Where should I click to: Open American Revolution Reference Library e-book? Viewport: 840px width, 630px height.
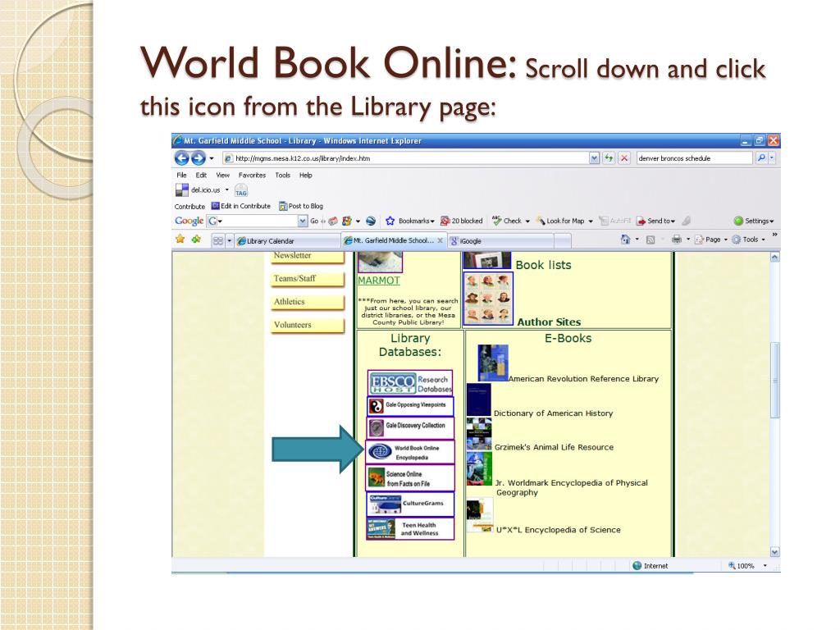583,379
